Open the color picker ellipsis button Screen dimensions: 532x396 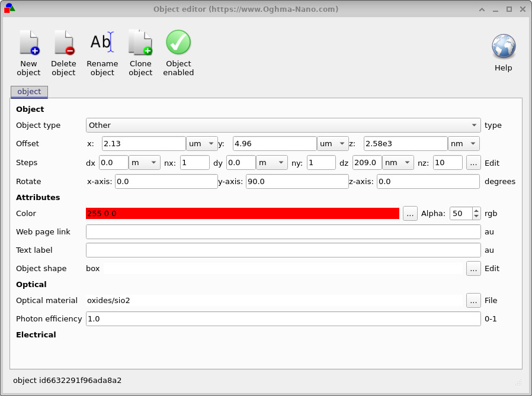(410, 214)
